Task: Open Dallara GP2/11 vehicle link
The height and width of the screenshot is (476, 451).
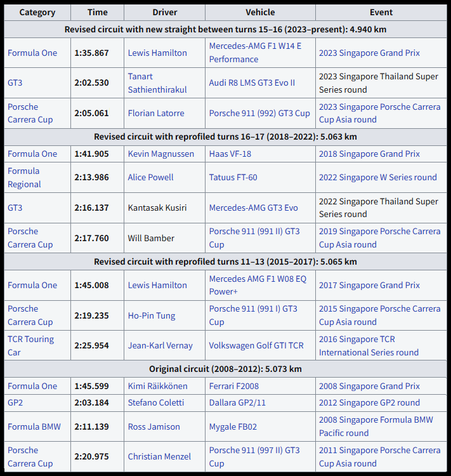Action: [237, 402]
